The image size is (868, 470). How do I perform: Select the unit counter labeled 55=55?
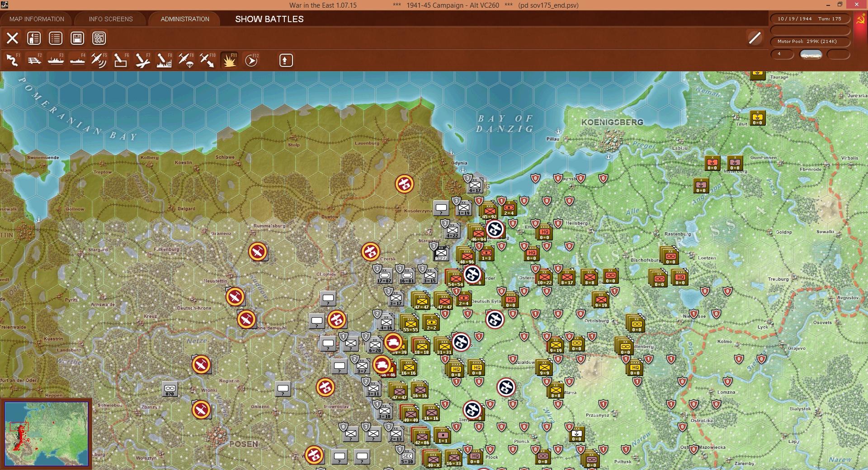click(x=410, y=324)
